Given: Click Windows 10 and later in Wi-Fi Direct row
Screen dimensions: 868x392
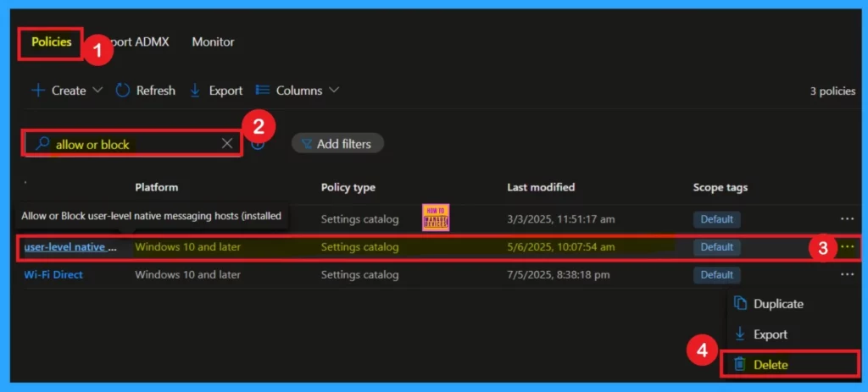Looking at the screenshot, I should pyautogui.click(x=187, y=275).
